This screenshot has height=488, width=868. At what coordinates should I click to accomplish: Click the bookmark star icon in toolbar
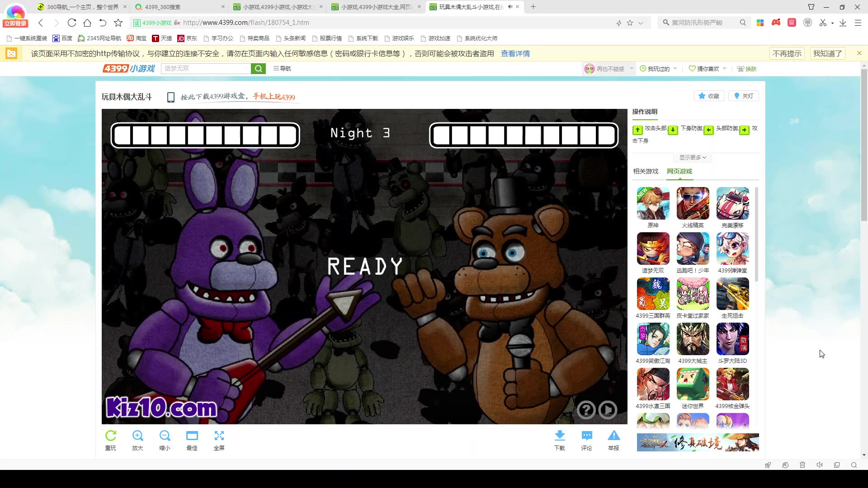point(118,23)
